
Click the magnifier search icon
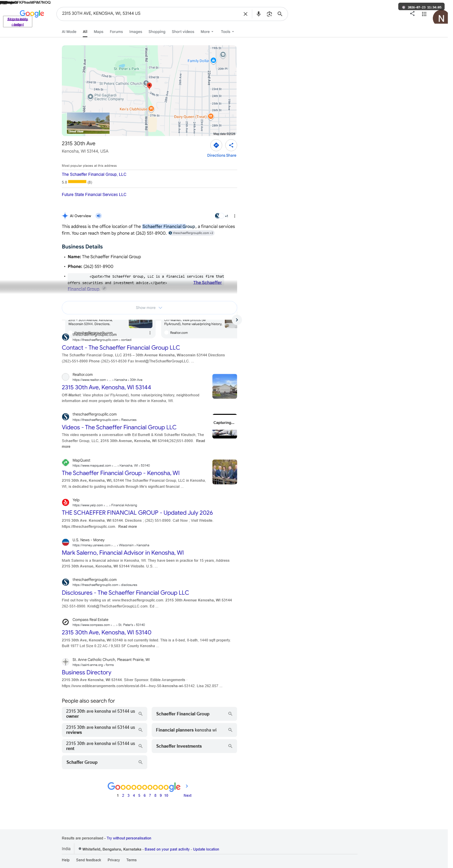280,14
